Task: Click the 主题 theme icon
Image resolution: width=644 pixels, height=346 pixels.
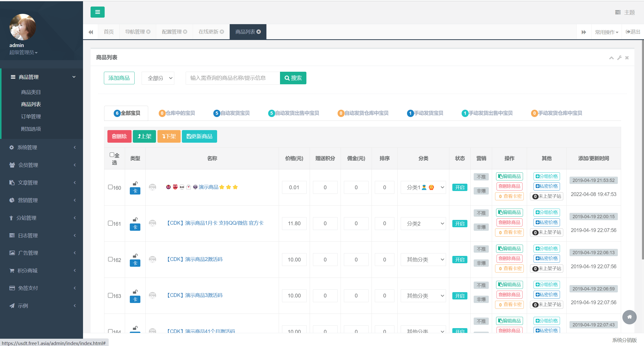Action: [618, 12]
